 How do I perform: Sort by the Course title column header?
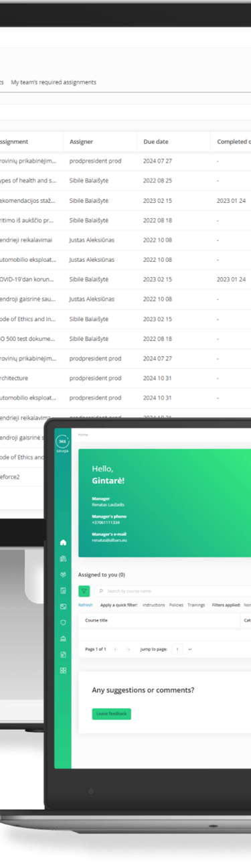point(96,620)
